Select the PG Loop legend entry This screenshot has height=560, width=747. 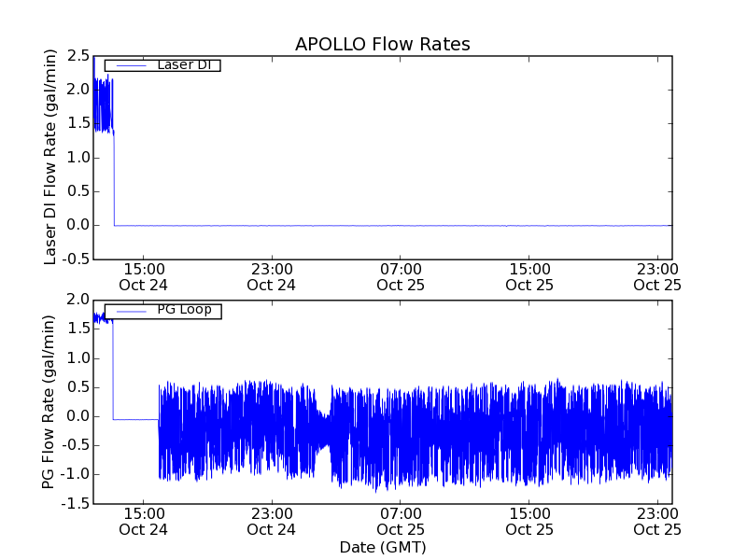(x=184, y=310)
